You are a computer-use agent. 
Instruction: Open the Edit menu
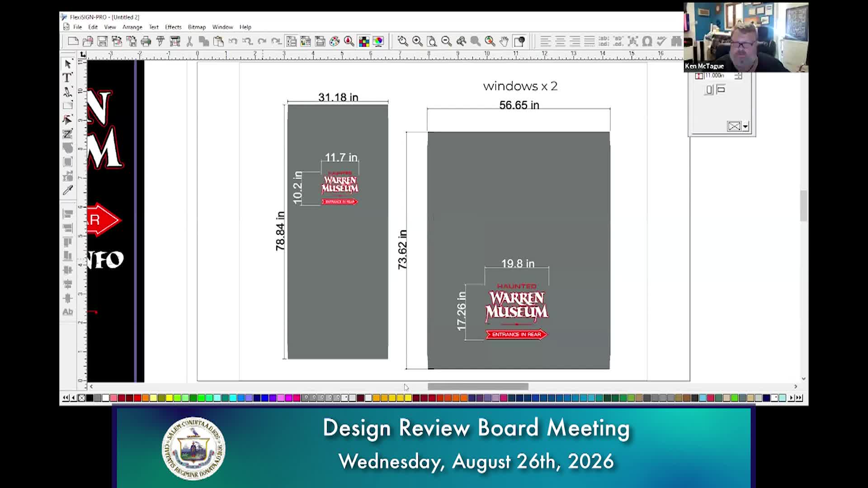pos(93,27)
